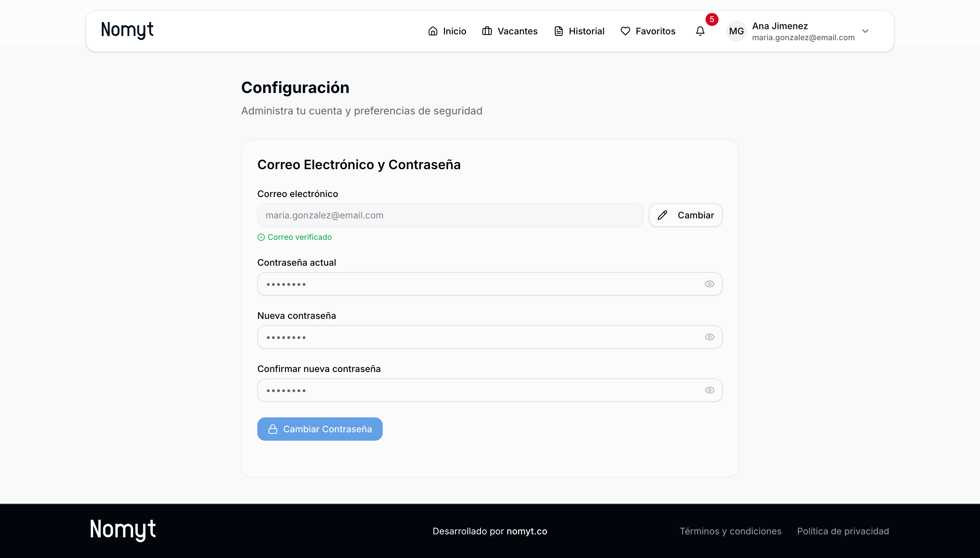The image size is (980, 558).
Task: Open Términos y condiciones link
Action: pyautogui.click(x=730, y=531)
